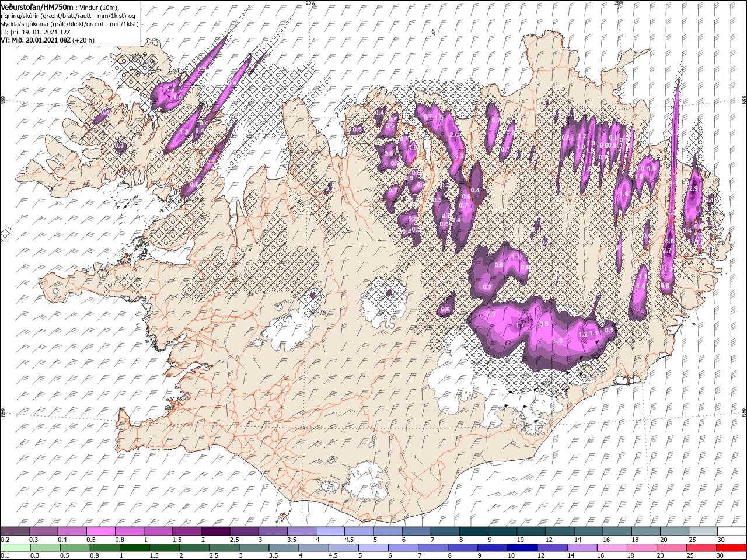Viewport: 747px width, 560px height.
Task: Select the white 30 swatch in the upper legend row
Action: coord(732,531)
